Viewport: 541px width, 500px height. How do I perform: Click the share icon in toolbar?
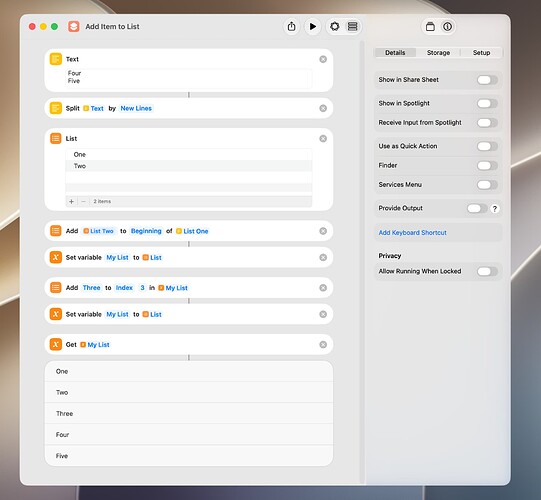tap(292, 27)
